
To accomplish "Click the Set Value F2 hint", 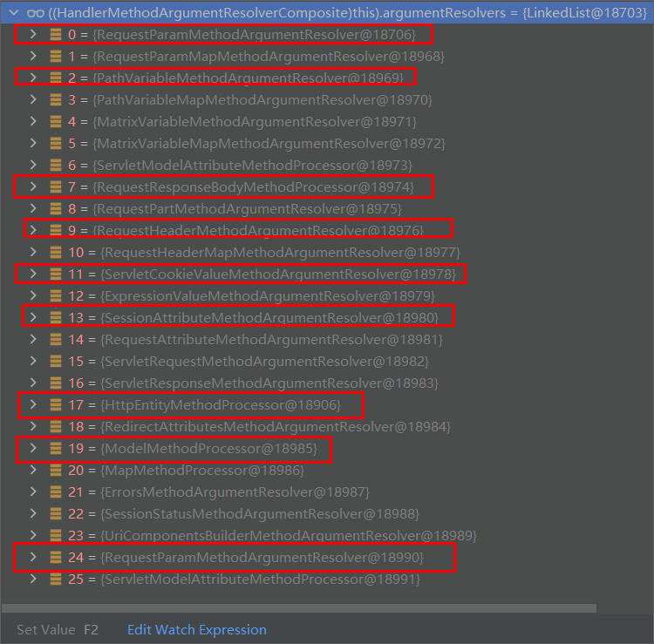I will point(58,629).
